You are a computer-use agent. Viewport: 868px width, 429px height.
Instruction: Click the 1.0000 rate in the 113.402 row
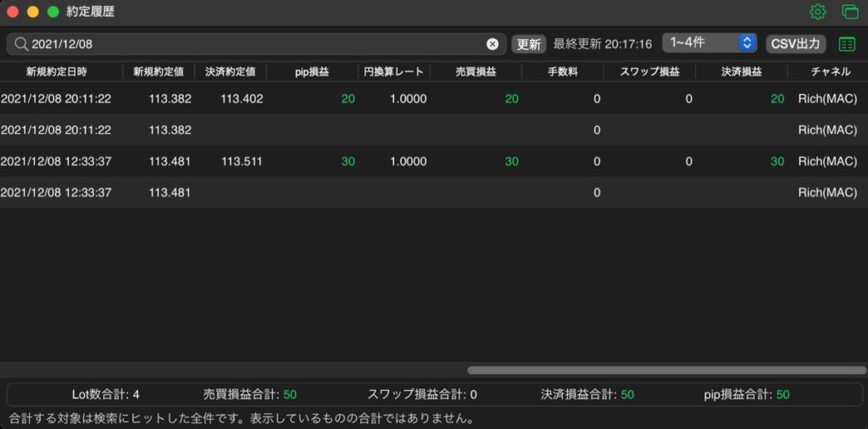tap(408, 99)
